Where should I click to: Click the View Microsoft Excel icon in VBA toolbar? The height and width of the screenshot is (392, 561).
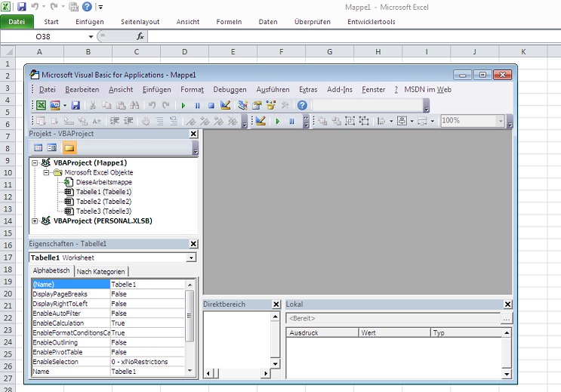point(41,105)
